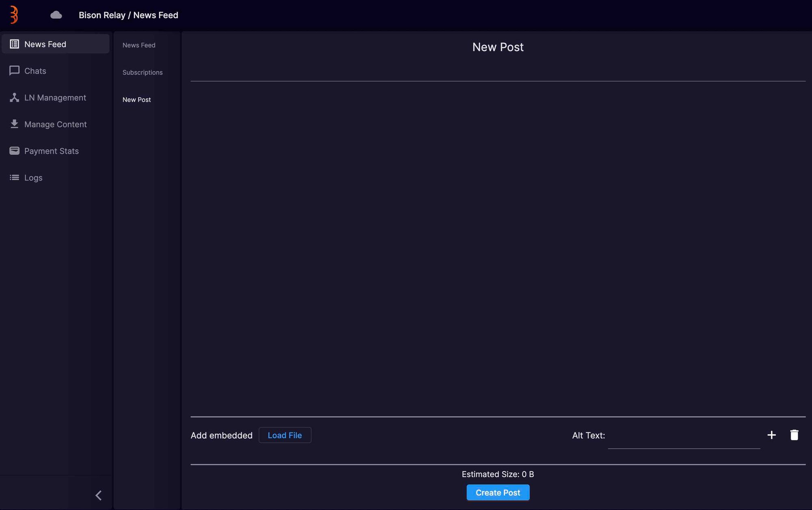Open the Chats section label
812x510 pixels.
[35, 71]
